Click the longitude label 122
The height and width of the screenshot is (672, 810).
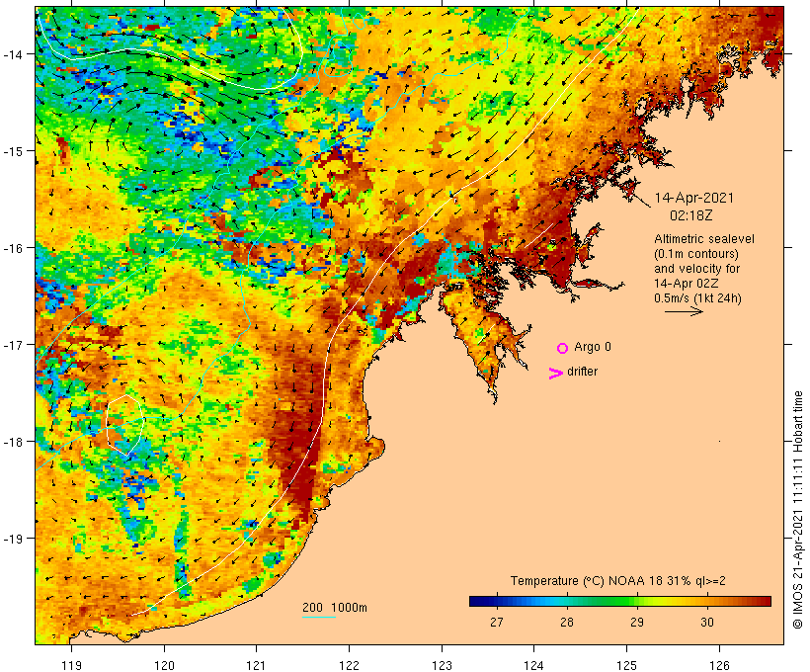(x=350, y=665)
